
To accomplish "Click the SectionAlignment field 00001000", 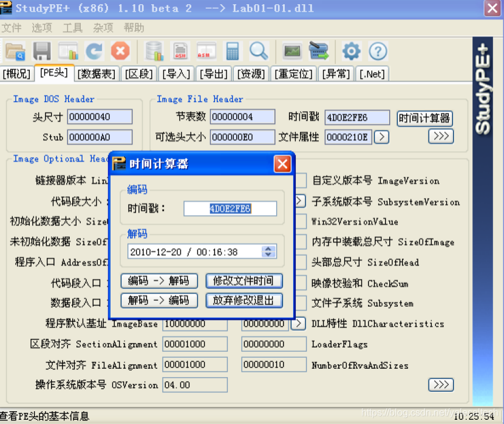I will pos(195,344).
